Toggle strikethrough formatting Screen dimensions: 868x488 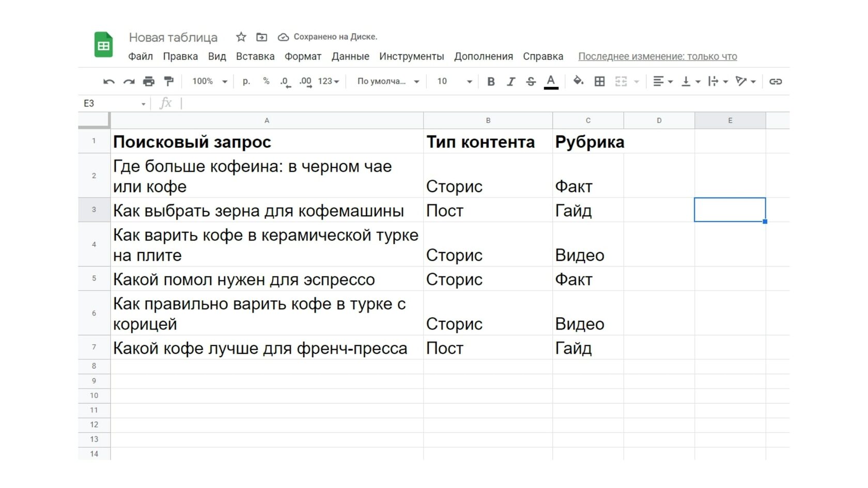(531, 82)
